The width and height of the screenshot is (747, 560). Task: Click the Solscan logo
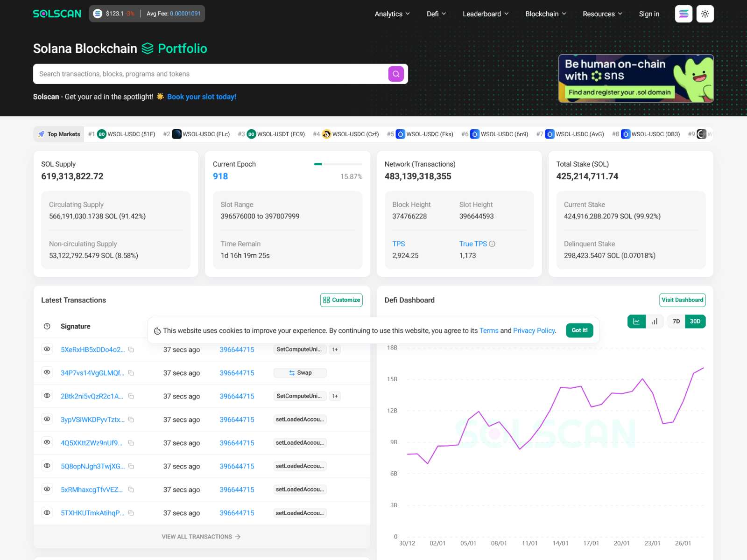tap(57, 14)
